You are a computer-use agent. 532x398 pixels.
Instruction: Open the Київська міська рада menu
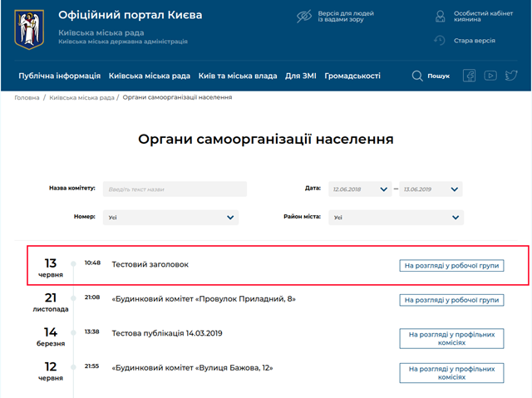pos(150,76)
